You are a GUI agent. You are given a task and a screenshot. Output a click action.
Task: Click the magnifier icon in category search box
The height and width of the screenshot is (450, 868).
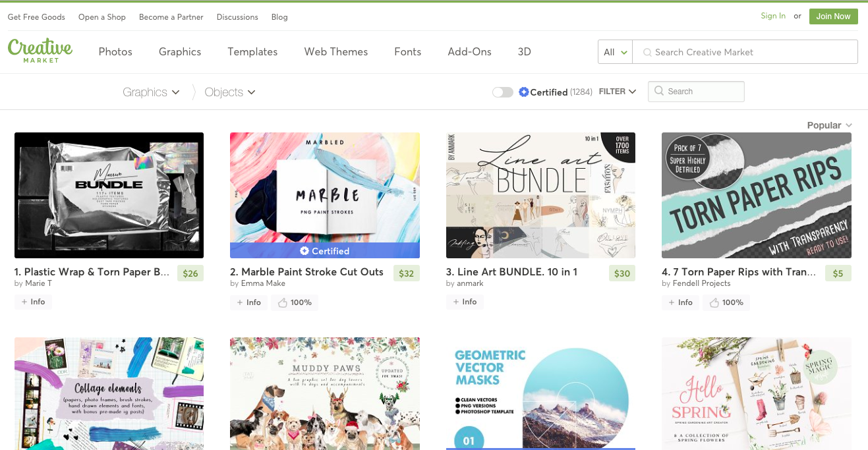click(659, 92)
